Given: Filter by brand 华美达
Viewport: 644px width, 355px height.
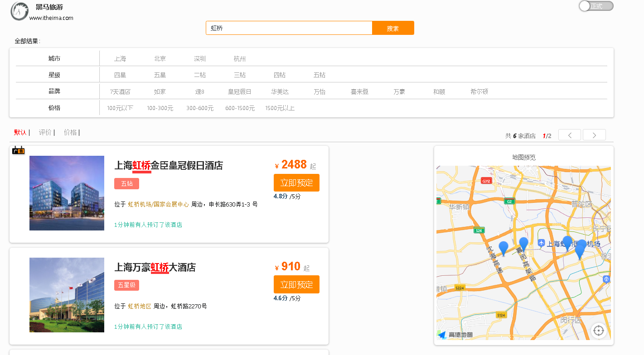Looking at the screenshot, I should (x=280, y=92).
